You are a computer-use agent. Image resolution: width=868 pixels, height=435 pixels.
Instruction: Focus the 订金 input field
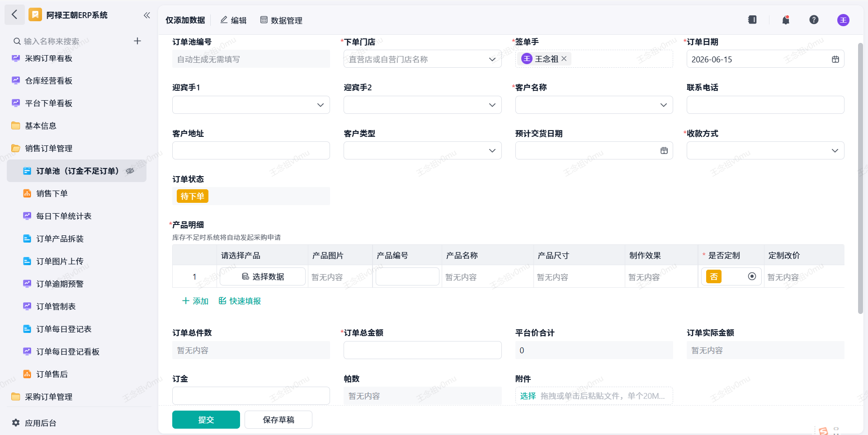pos(251,396)
